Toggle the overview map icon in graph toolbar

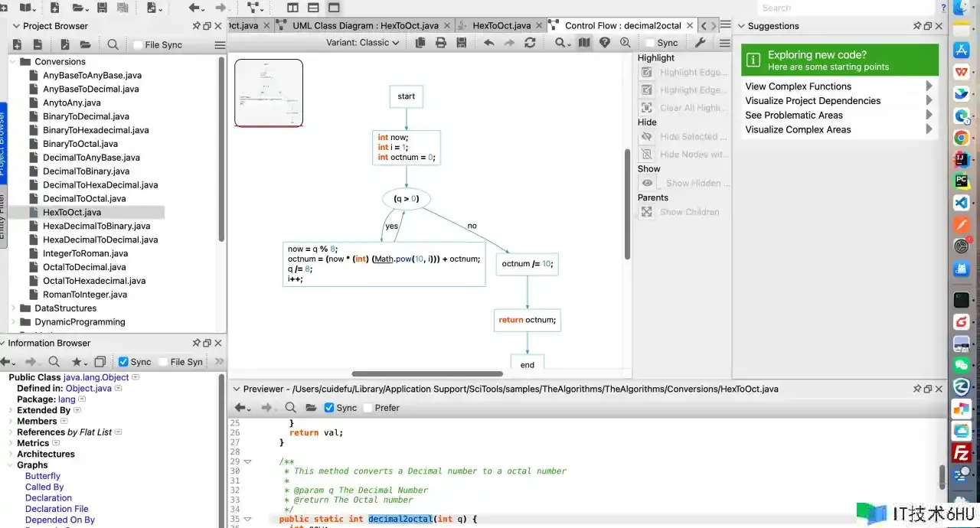584,43
